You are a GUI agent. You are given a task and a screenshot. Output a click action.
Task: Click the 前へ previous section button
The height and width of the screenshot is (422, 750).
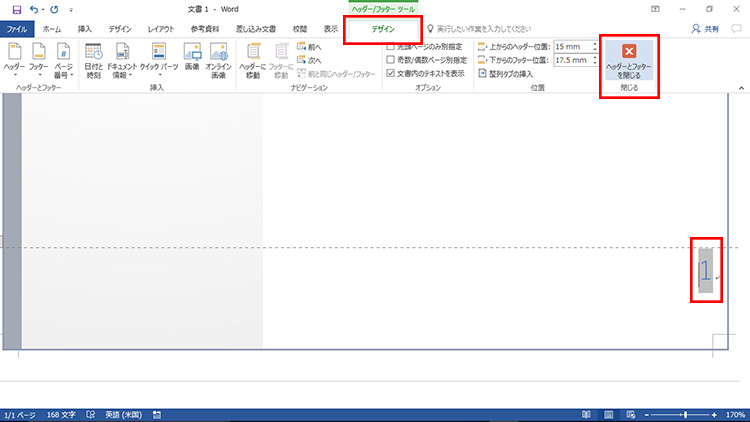point(309,46)
